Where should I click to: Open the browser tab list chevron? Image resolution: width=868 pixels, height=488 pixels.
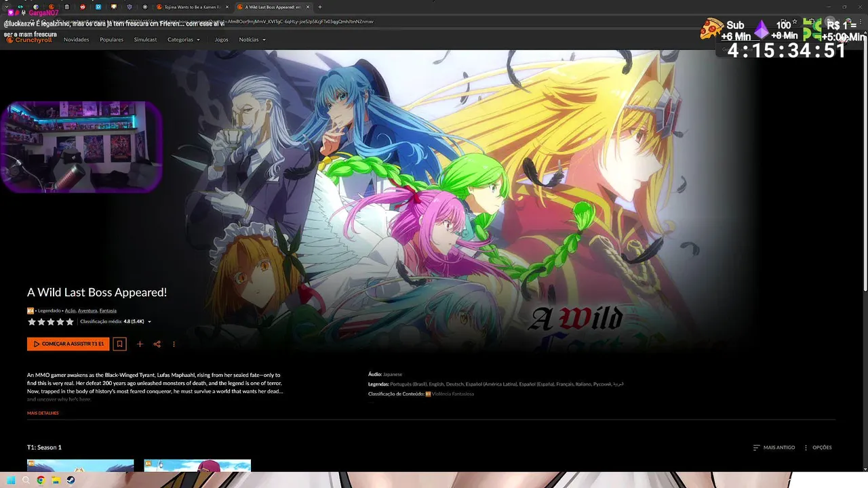point(7,7)
